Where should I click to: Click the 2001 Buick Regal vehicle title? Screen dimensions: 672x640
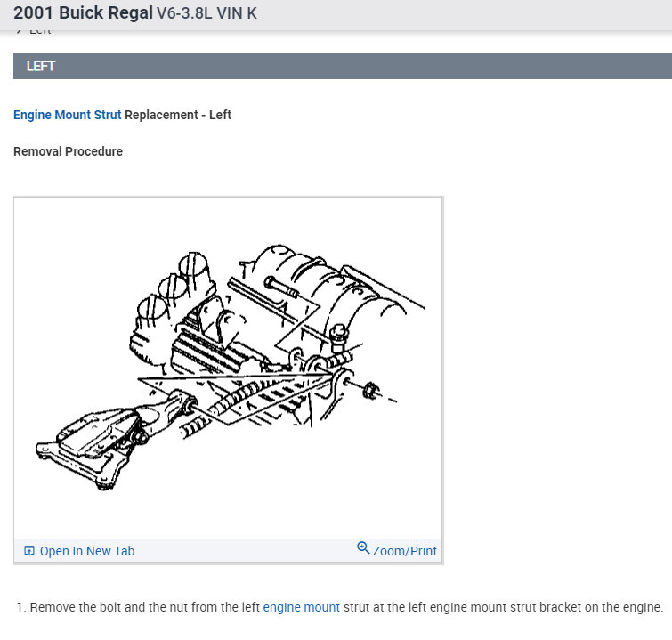(83, 12)
